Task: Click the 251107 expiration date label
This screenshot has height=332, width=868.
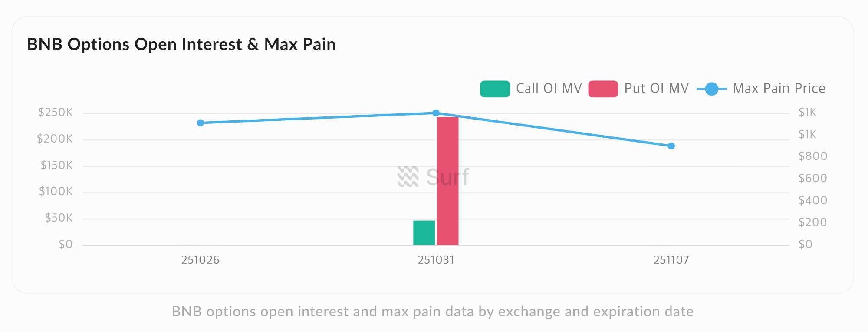Action: [671, 260]
